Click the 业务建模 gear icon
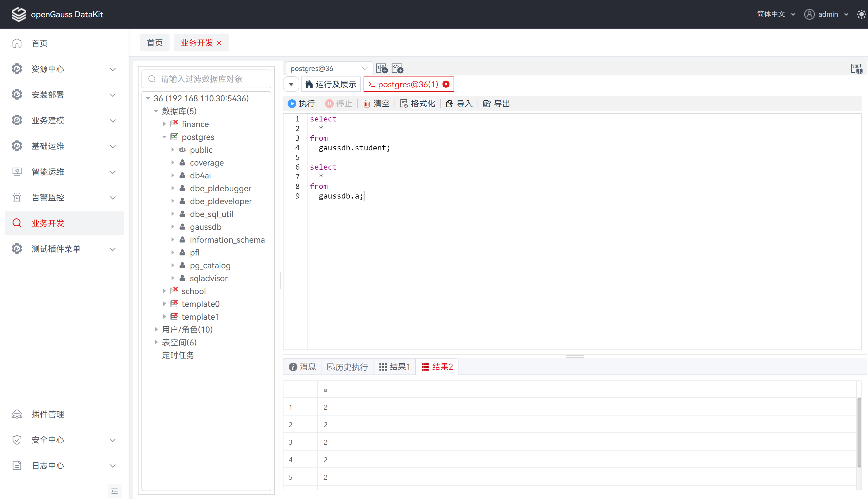 [x=17, y=120]
